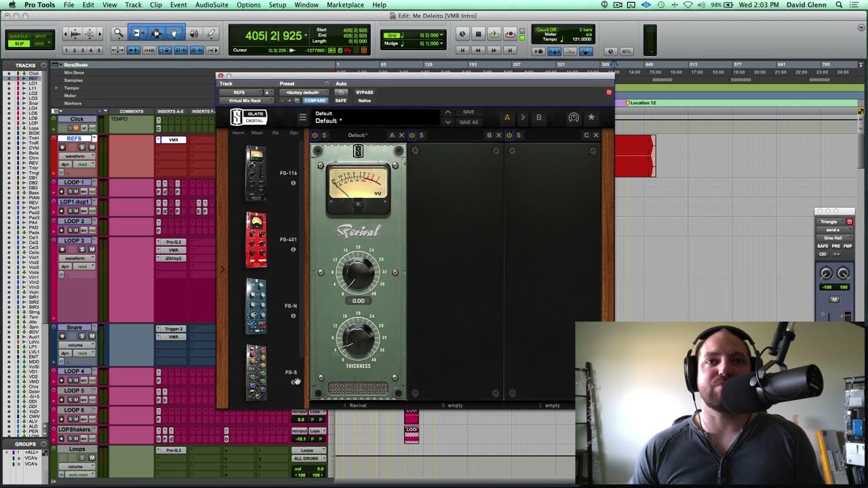Open the Virtual Mix Rack plugin selector
The image size is (868, 488).
click(245, 100)
